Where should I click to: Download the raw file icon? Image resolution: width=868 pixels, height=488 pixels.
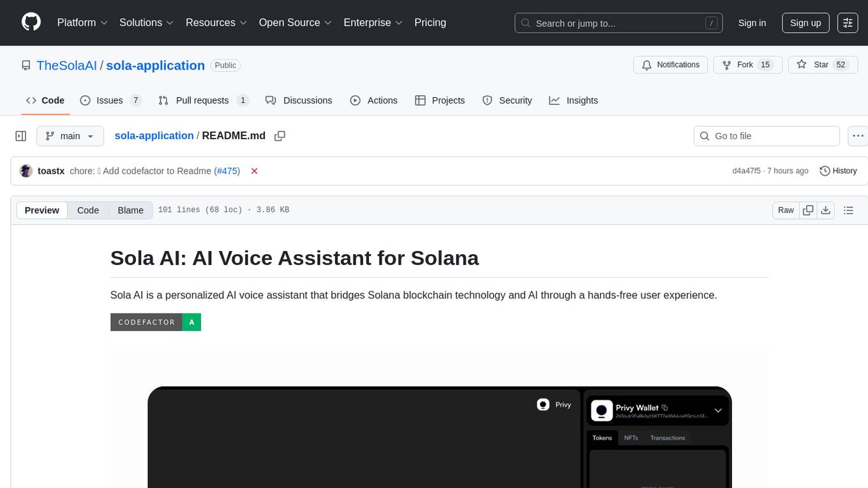tap(826, 210)
